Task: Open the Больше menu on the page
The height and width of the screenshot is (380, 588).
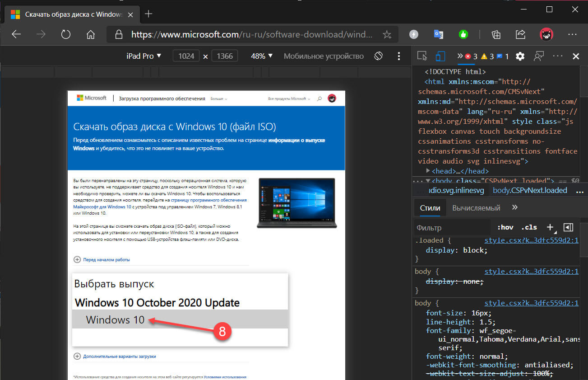Action: pyautogui.click(x=219, y=99)
